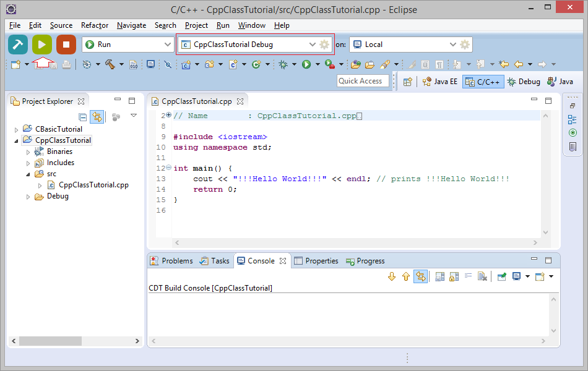The height and width of the screenshot is (371, 588).
Task: Collapse the CppClassTutorial project node
Action: pyautogui.click(x=16, y=141)
